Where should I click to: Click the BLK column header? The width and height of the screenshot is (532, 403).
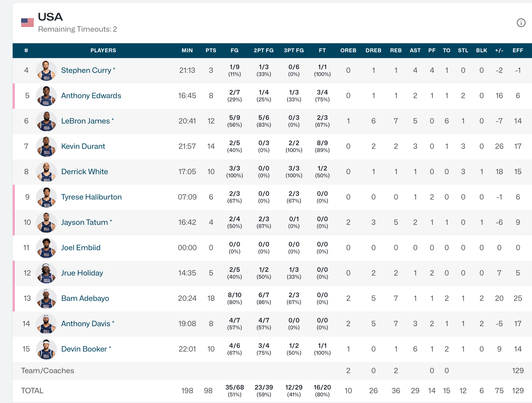pyautogui.click(x=481, y=50)
